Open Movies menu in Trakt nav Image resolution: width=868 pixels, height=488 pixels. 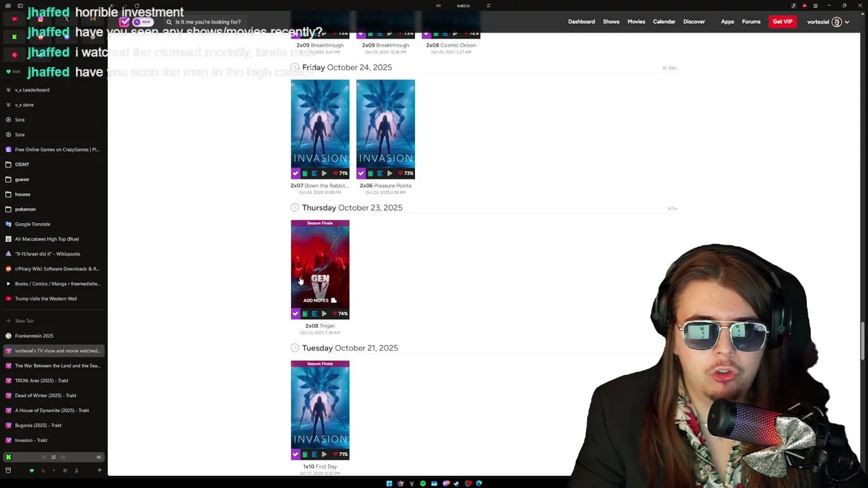[636, 22]
